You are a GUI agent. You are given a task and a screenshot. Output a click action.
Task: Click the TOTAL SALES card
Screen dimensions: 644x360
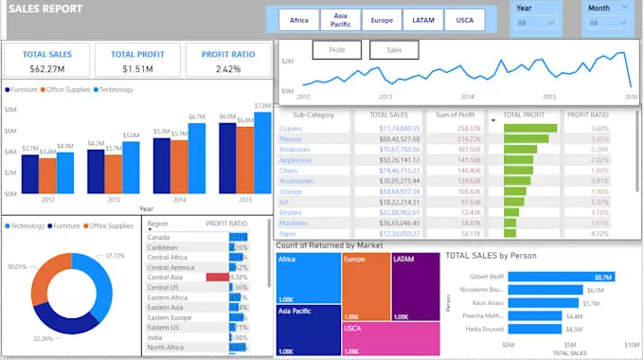tap(46, 61)
